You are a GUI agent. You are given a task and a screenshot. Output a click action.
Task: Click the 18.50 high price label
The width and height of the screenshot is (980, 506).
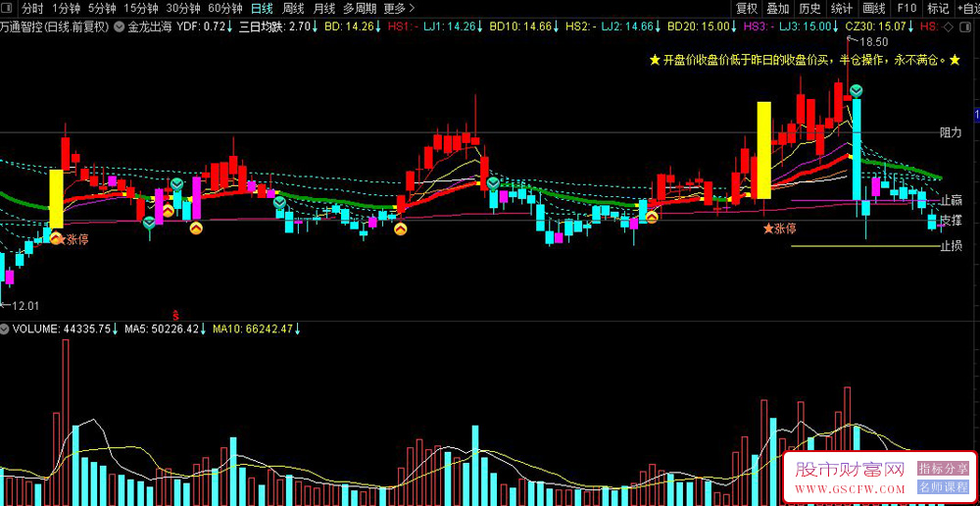tap(873, 42)
